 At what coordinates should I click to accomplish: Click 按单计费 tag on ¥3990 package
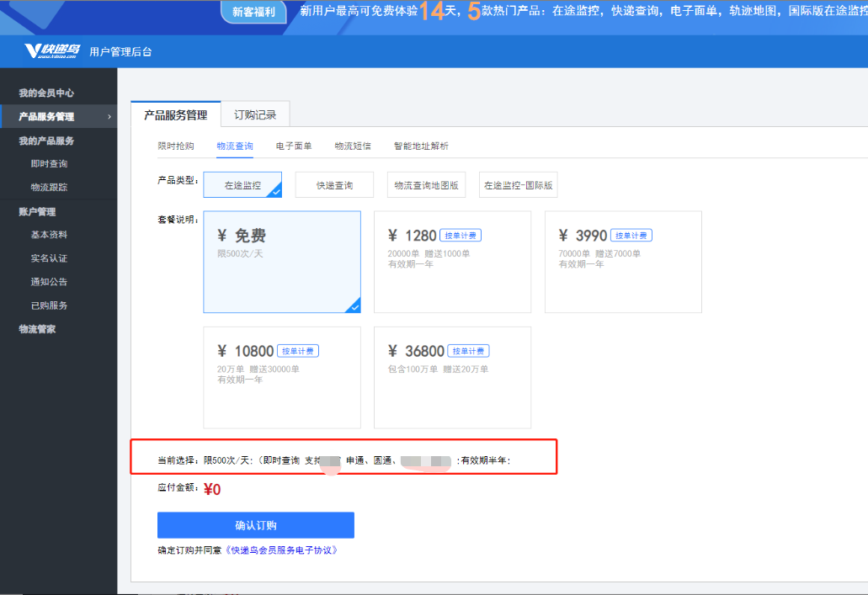(631, 236)
